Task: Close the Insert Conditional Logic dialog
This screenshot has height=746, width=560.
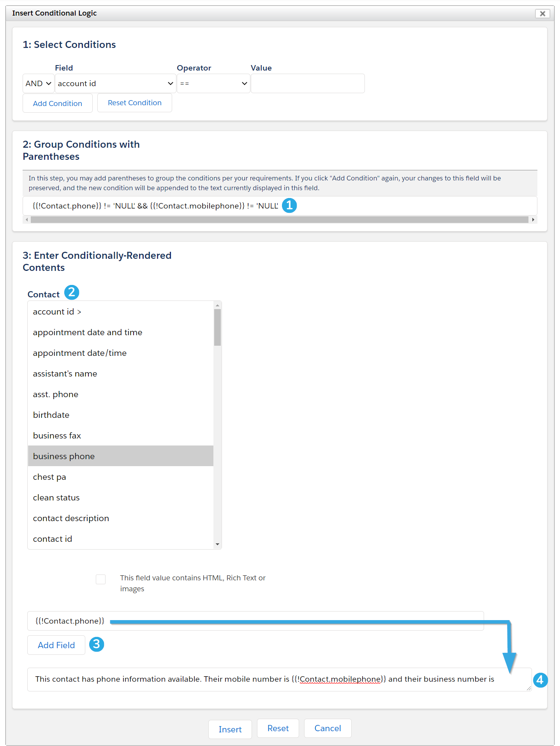Action: tap(542, 14)
